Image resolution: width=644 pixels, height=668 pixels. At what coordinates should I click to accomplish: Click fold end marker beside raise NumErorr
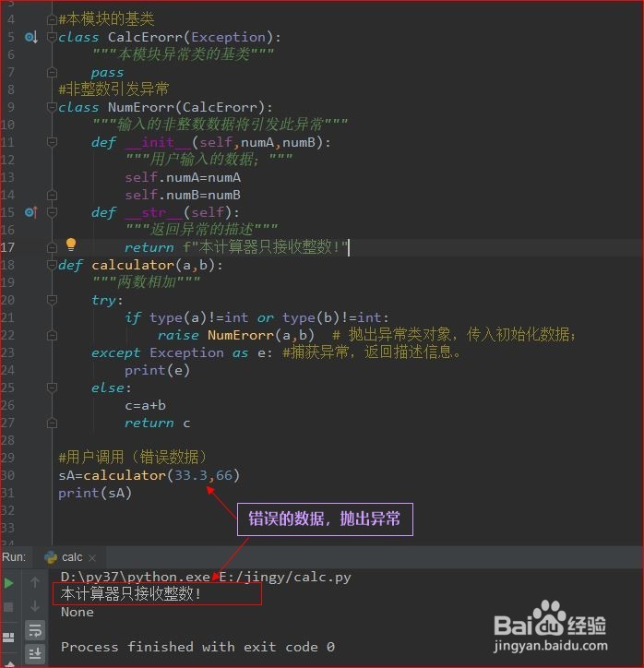52,335
